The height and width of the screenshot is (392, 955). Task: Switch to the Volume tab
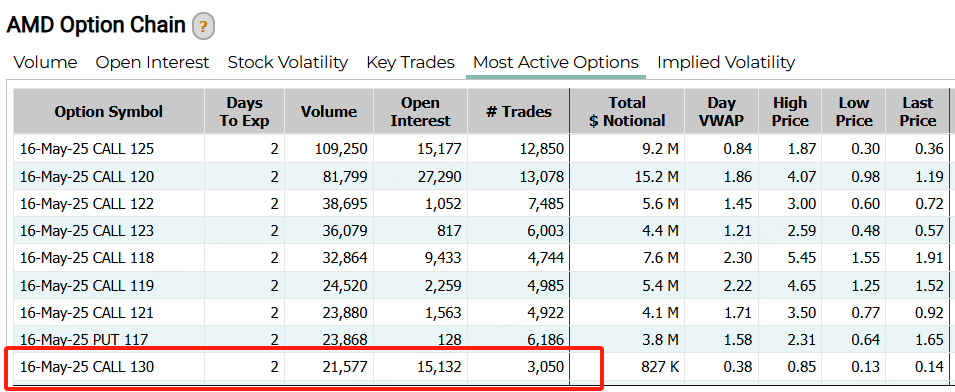tap(46, 62)
